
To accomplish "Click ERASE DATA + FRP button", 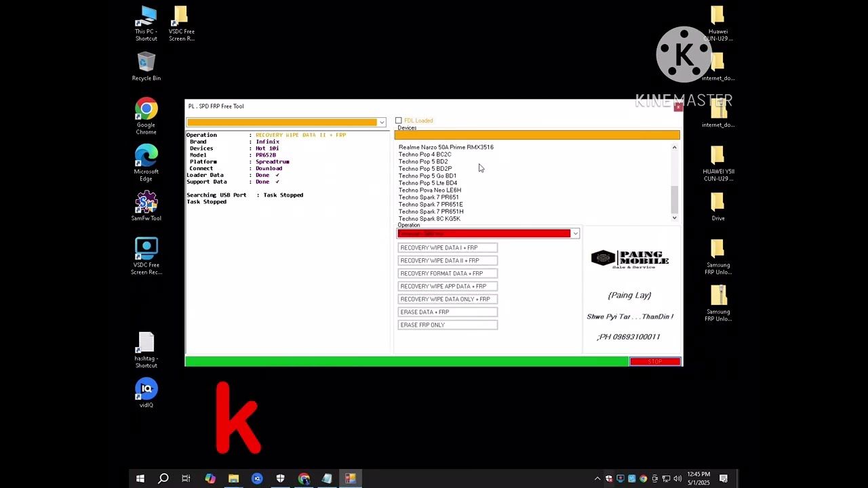I will pos(448,312).
